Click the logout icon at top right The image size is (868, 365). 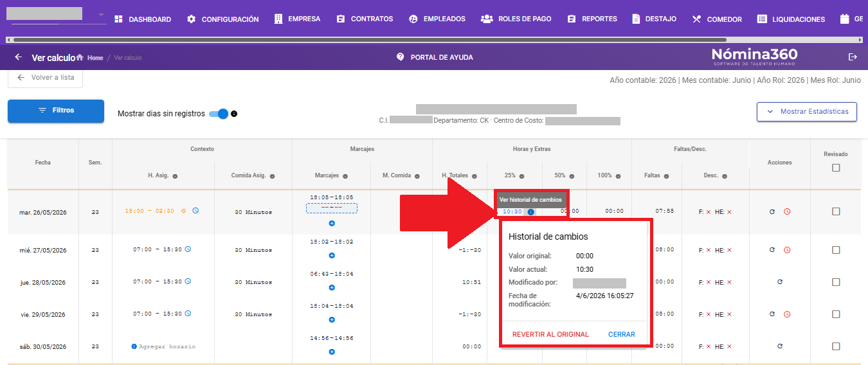tap(853, 57)
